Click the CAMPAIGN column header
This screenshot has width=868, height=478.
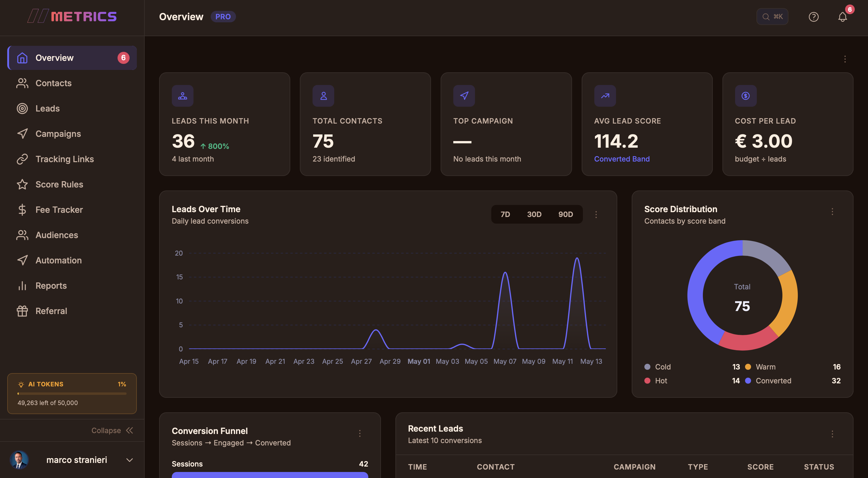coord(634,467)
